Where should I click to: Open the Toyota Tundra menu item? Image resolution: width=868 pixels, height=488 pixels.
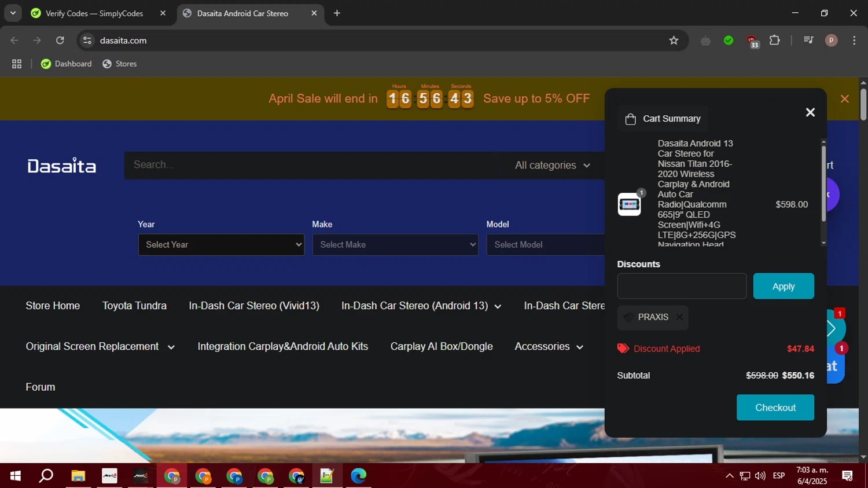(134, 306)
